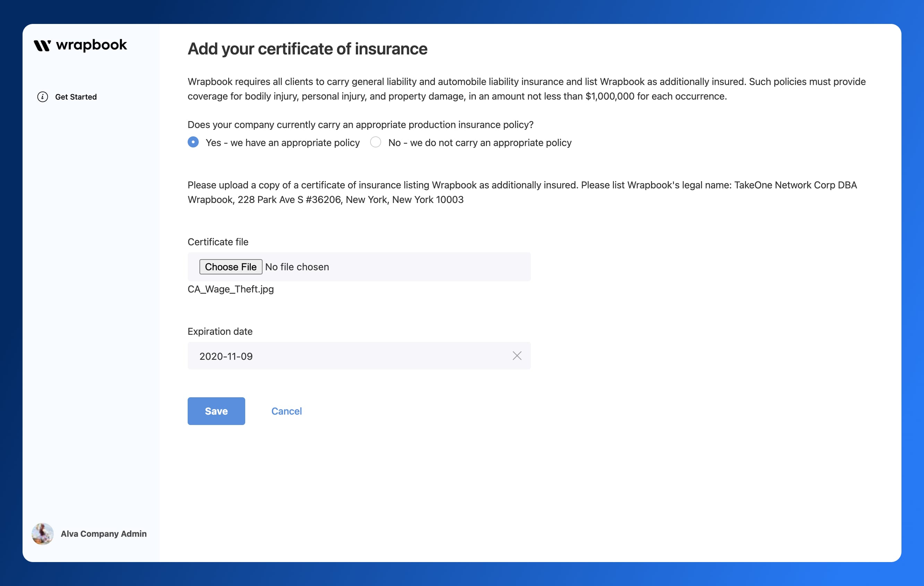924x586 pixels.
Task: Click the Alva Company Admin name
Action: 103,533
